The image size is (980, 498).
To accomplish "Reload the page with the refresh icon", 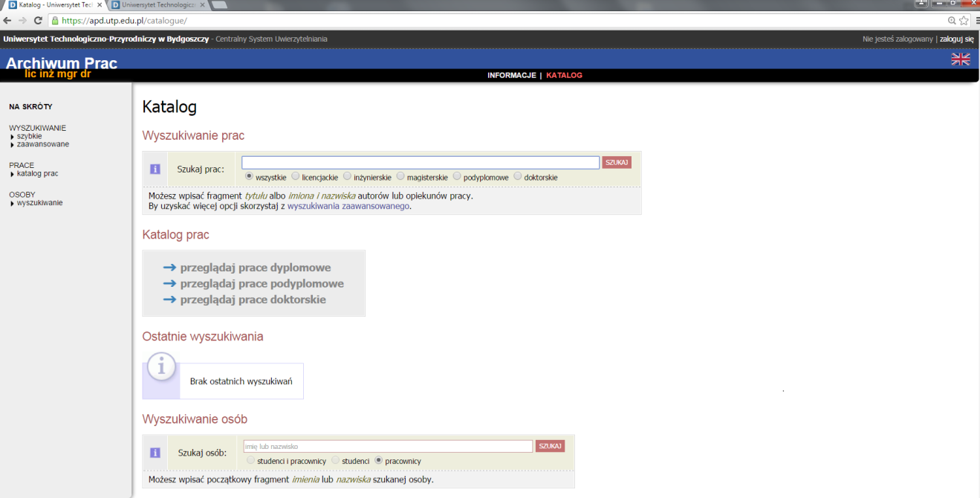I will click(39, 21).
